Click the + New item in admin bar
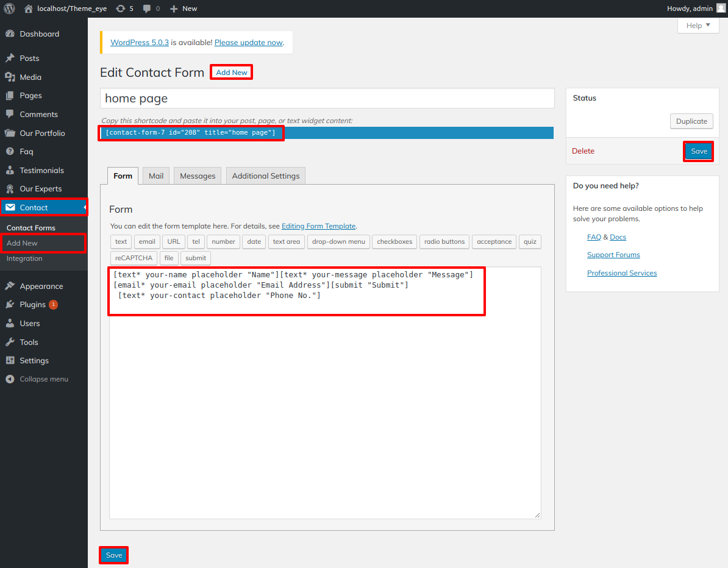The height and width of the screenshot is (568, 728). pos(184,9)
